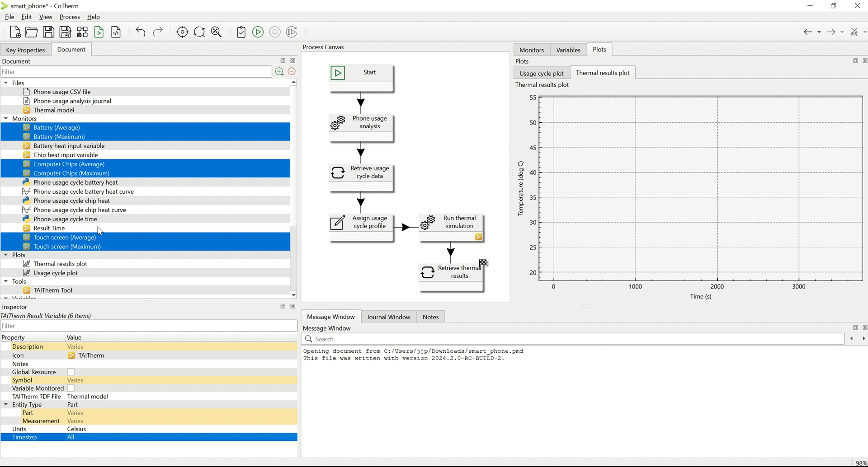Image resolution: width=868 pixels, height=467 pixels.
Task: Click the Stop process toolbar icon
Action: (x=275, y=32)
